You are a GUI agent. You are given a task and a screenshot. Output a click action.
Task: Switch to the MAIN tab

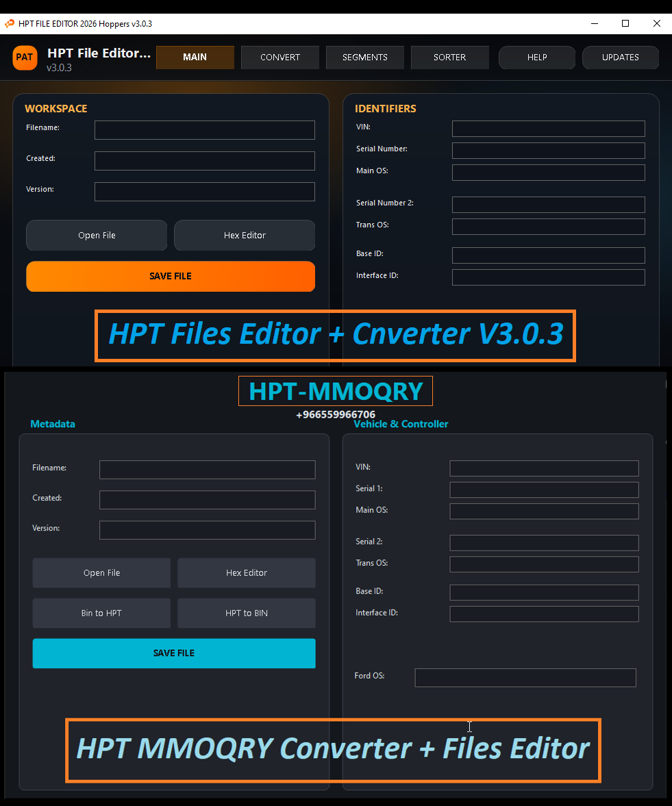[x=195, y=58]
